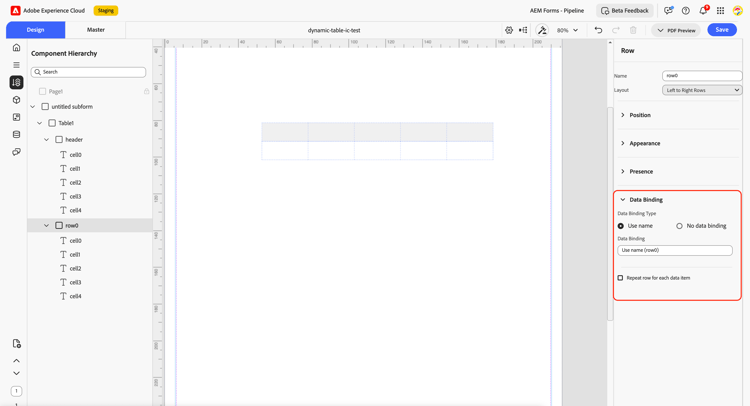This screenshot has height=406, width=750.
Task: Open the apps grid switcher
Action: point(720,11)
